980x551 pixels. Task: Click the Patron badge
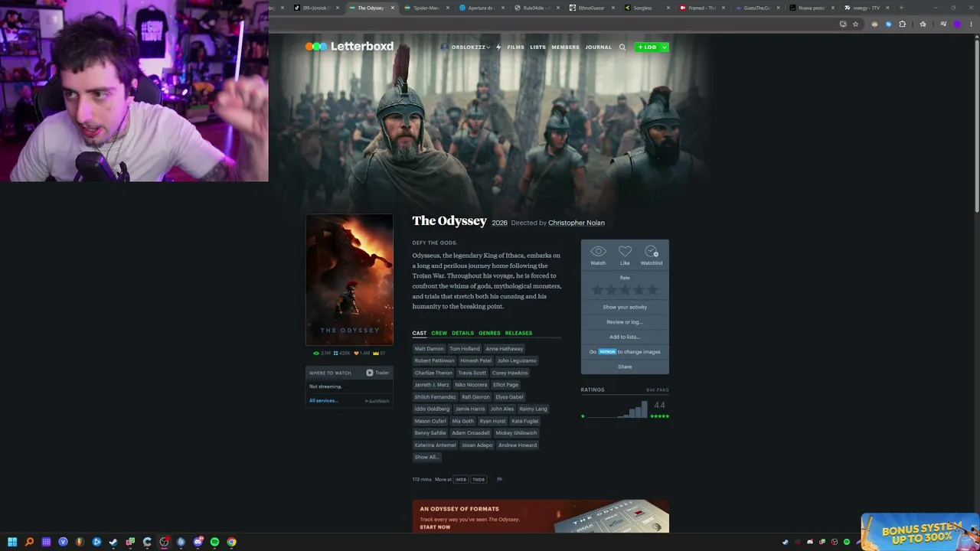point(607,352)
